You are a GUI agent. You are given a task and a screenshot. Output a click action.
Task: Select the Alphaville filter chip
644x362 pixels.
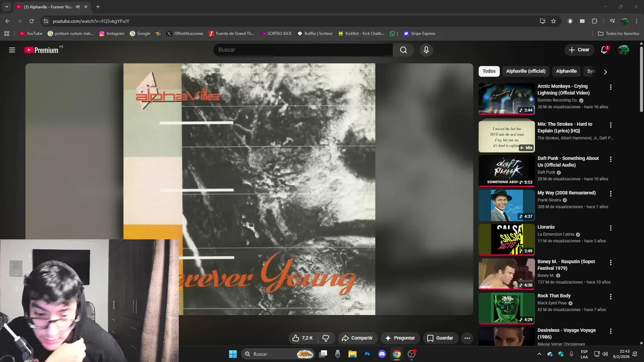click(567, 71)
